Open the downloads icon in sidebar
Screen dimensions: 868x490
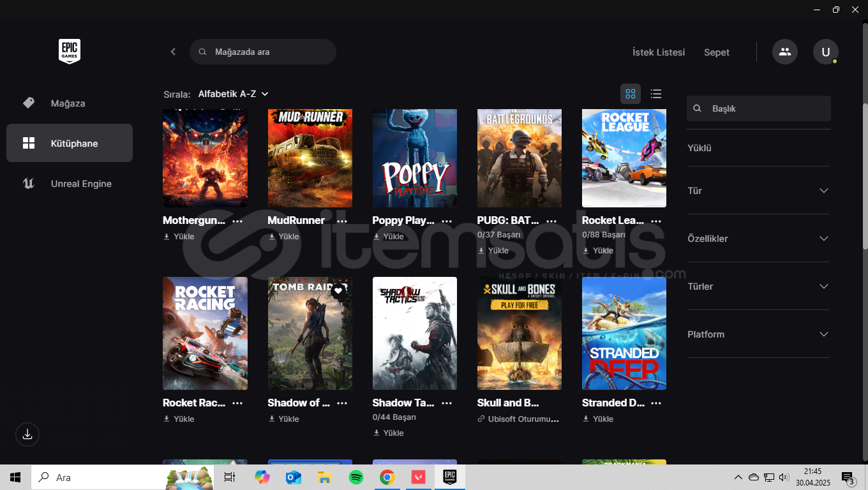tap(27, 434)
